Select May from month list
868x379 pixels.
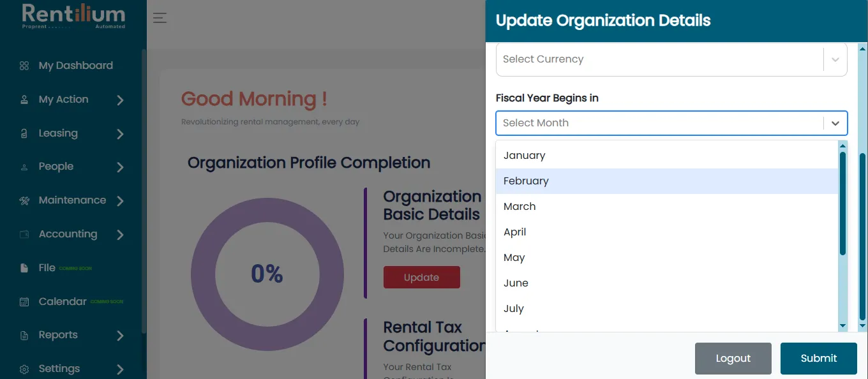pos(667,258)
